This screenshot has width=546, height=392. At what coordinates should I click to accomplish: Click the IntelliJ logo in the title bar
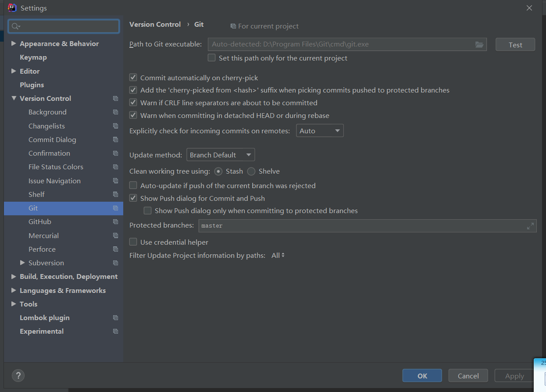click(x=12, y=8)
